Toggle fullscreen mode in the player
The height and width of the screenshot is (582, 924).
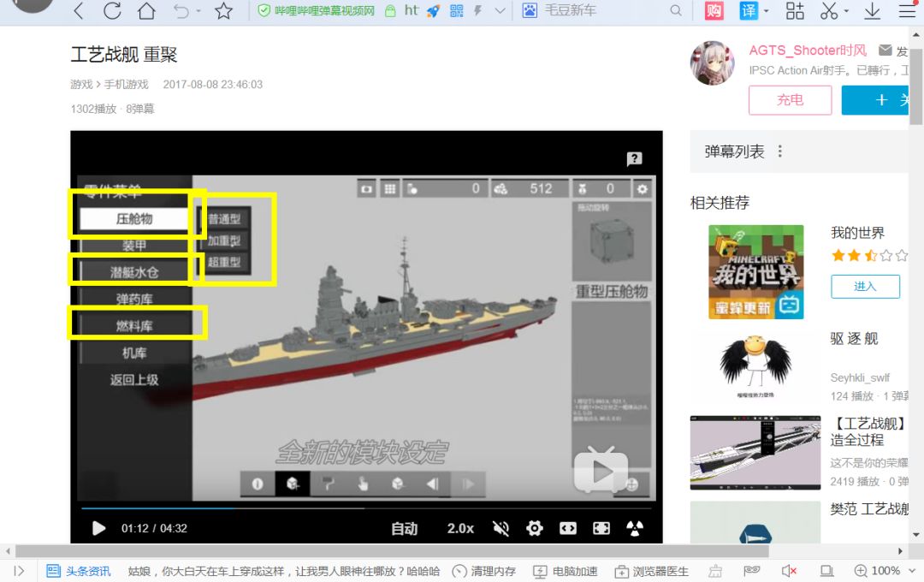[601, 528]
